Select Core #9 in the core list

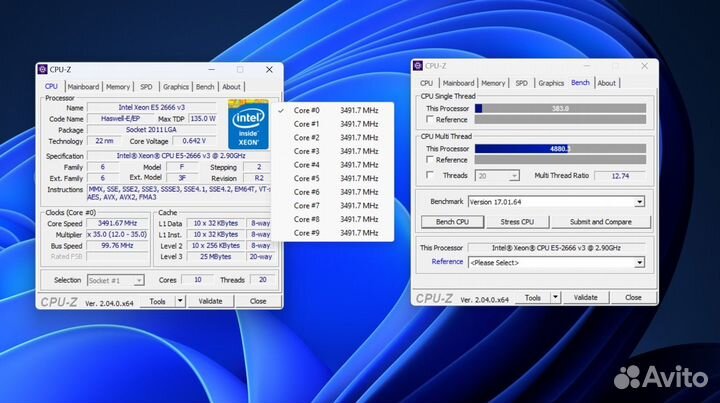tap(332, 233)
